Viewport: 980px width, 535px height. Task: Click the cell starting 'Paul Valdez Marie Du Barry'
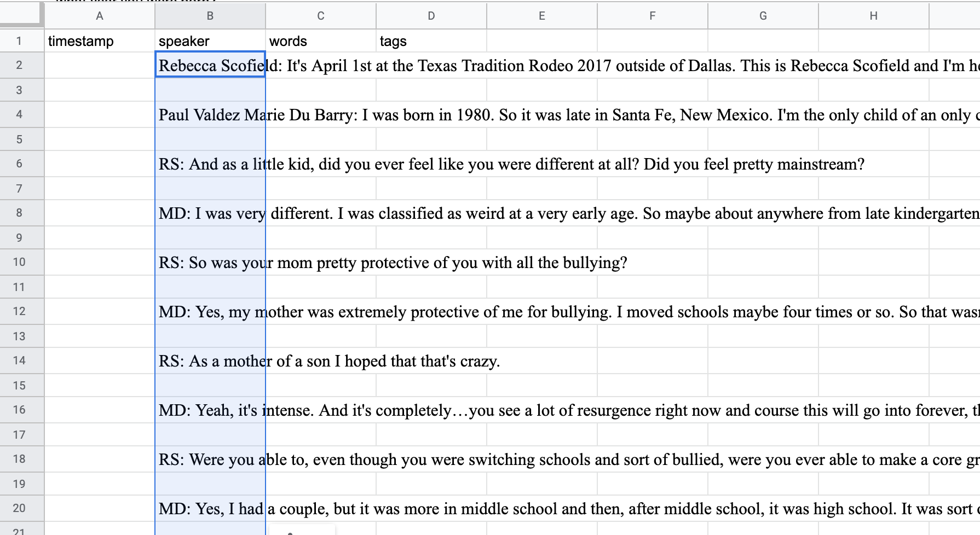210,115
